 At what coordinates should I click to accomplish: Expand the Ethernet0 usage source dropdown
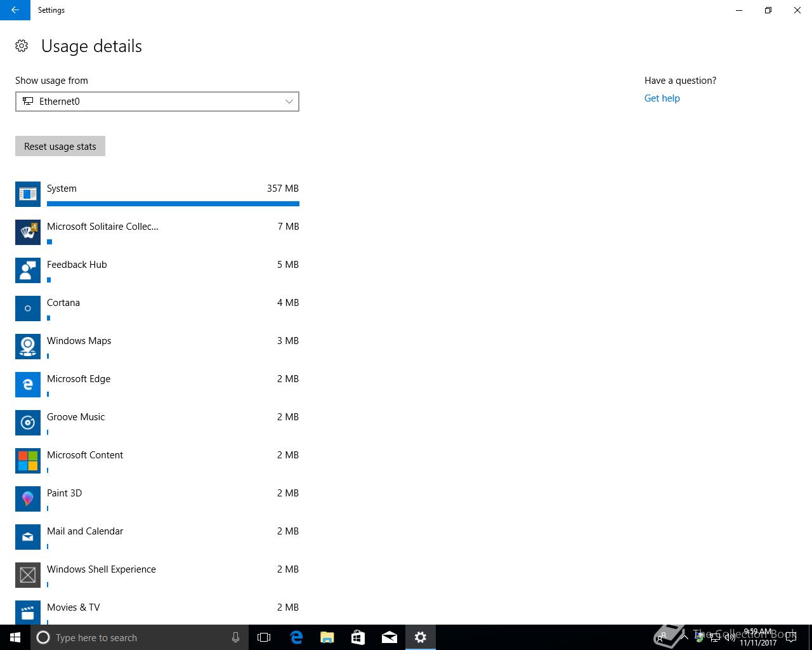pyautogui.click(x=157, y=102)
